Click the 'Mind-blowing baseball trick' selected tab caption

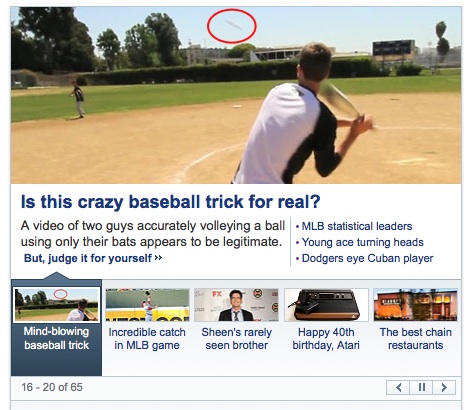coord(56,338)
